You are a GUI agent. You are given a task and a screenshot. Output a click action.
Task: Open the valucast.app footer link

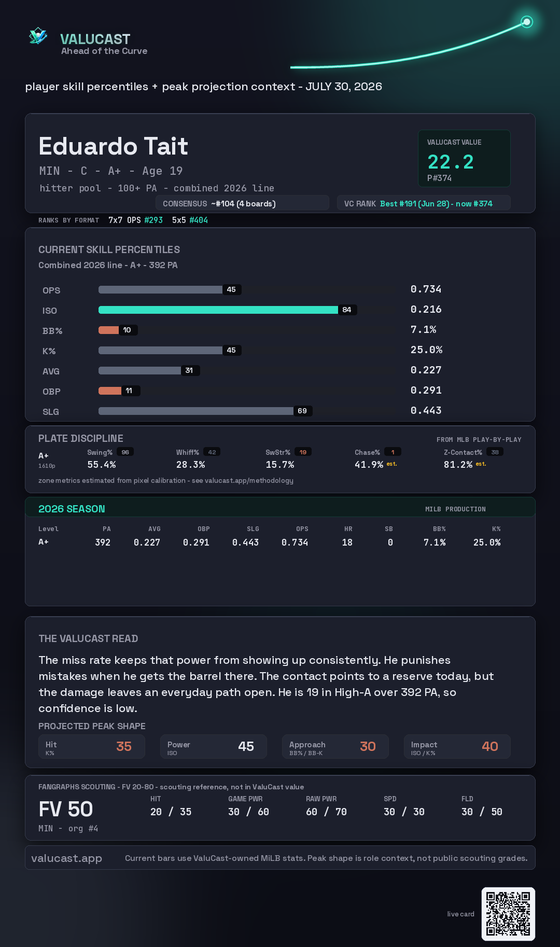66,858
